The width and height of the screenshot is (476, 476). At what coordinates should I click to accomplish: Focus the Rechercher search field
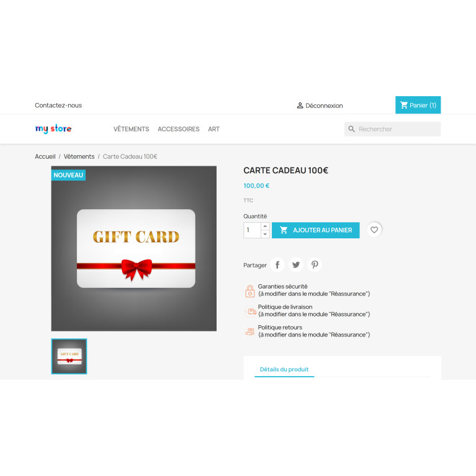click(x=392, y=129)
